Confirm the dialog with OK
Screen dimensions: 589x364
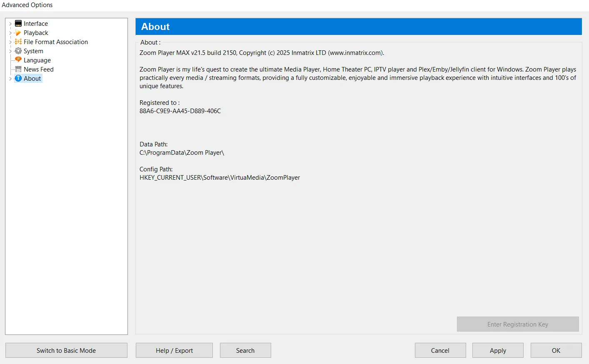pyautogui.click(x=556, y=350)
